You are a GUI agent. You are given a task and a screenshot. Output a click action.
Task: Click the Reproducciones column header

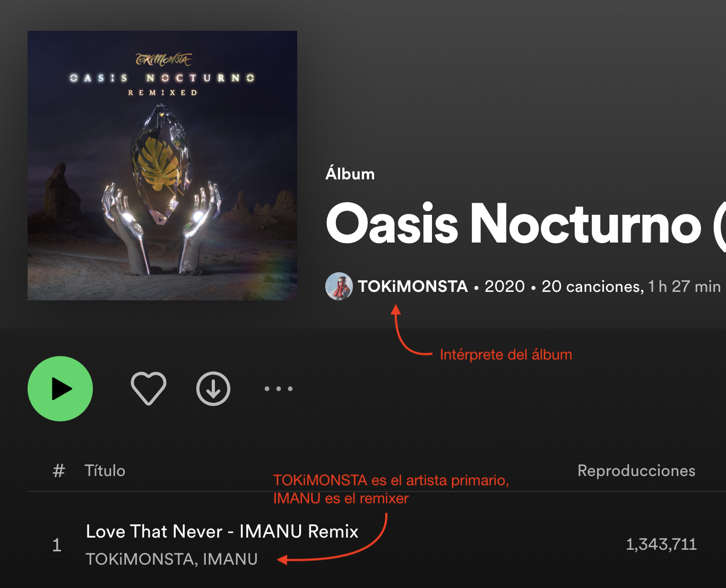[636, 471]
